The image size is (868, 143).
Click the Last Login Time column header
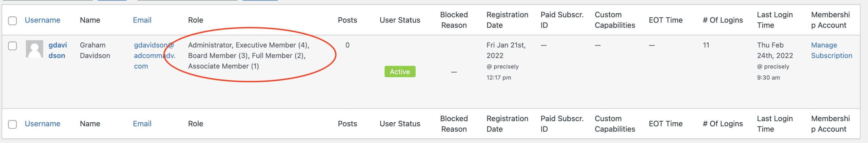coord(775,20)
